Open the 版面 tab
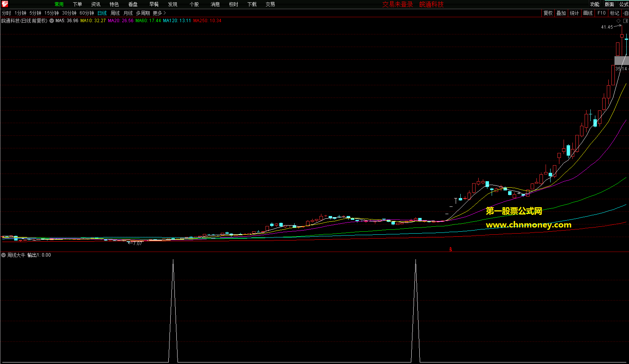This screenshot has height=364, width=629. (x=609, y=4)
